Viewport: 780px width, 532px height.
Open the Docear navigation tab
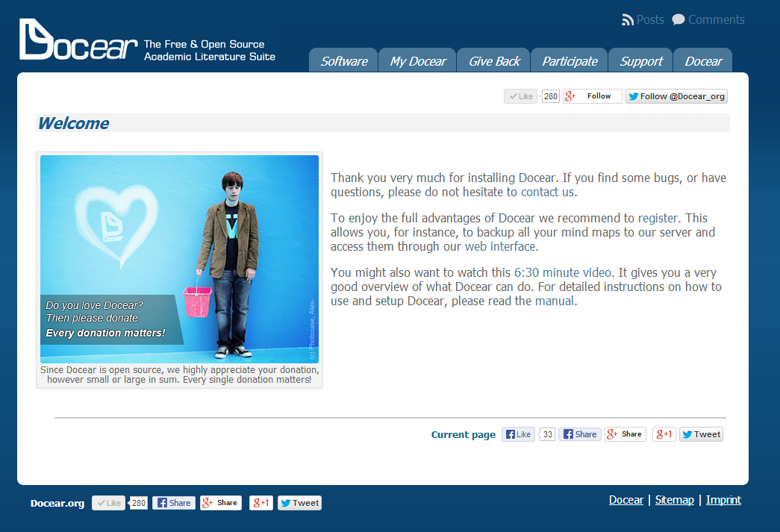coord(703,60)
